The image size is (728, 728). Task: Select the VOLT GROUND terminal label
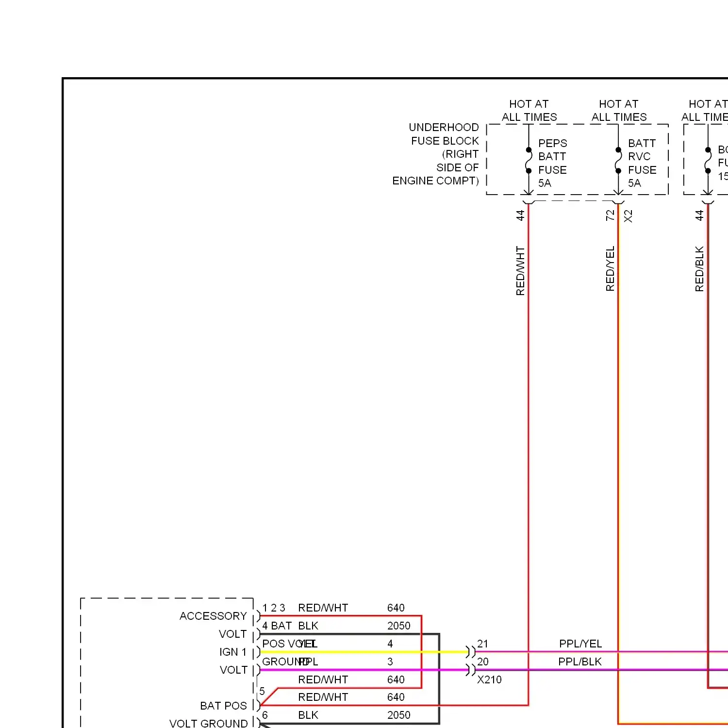209,723
